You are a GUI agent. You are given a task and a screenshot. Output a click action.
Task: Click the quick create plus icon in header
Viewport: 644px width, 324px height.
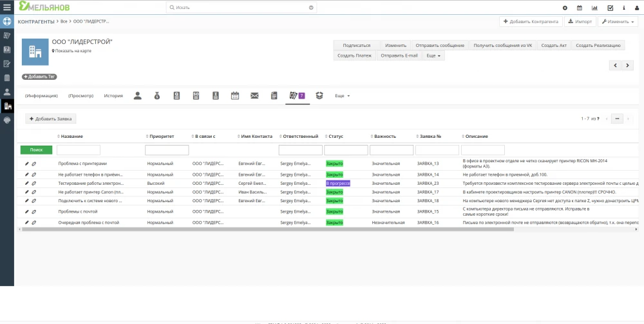click(565, 8)
